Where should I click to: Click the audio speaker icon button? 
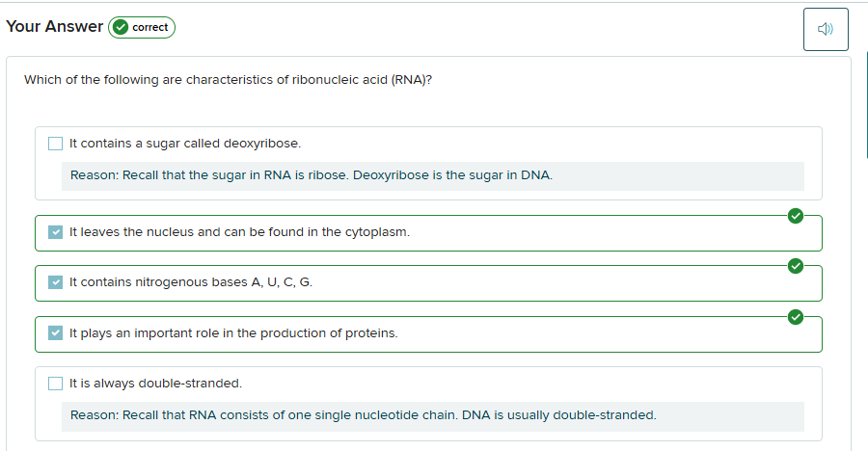point(825,30)
